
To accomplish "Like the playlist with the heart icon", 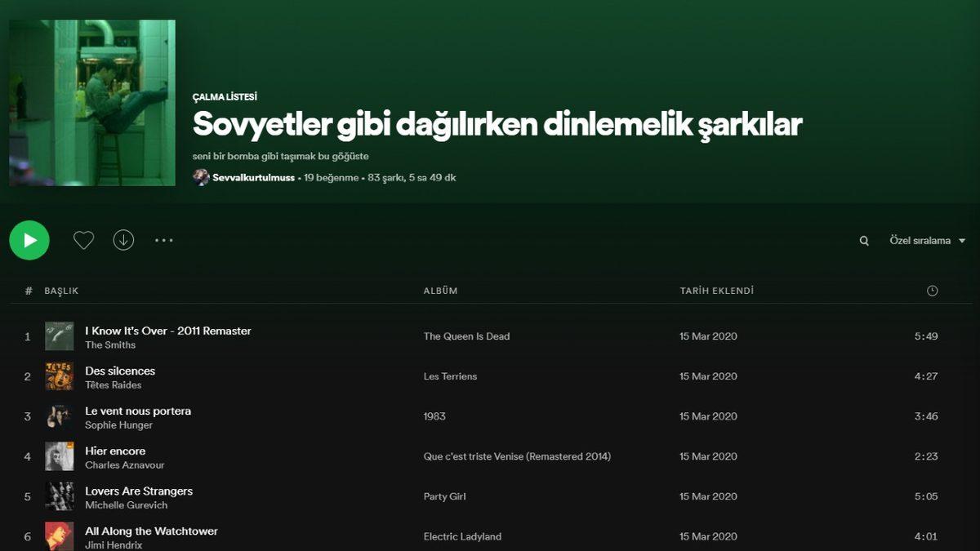I will 83,240.
